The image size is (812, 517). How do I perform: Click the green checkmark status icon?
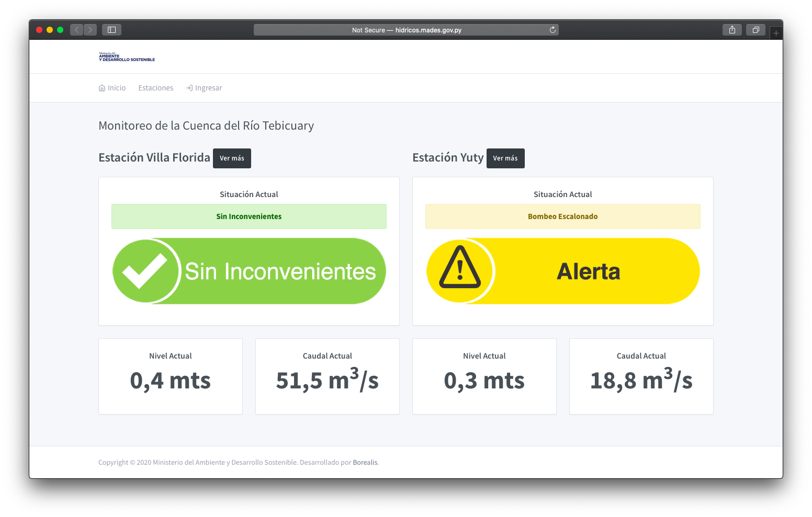coord(145,271)
